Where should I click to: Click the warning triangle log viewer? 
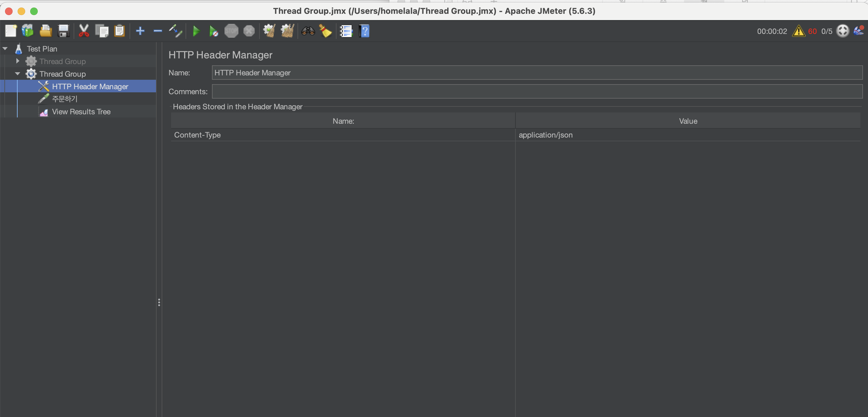[x=798, y=31]
